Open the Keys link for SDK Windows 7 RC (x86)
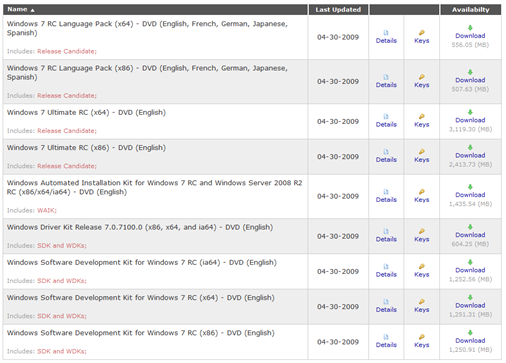The height and width of the screenshot is (363, 506). point(422,345)
